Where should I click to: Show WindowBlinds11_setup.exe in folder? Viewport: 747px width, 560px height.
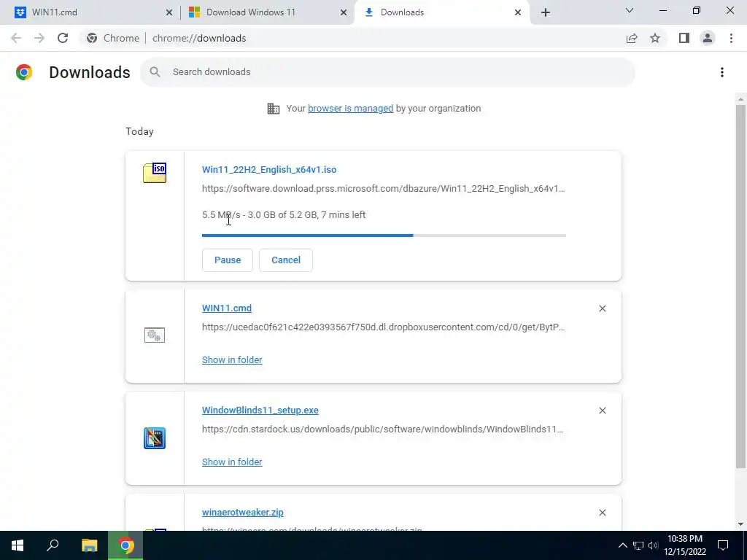click(232, 462)
